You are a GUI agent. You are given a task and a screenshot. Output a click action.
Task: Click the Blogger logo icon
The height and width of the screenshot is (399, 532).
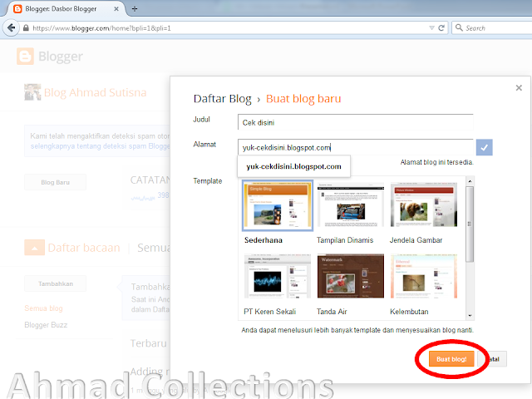[25, 57]
